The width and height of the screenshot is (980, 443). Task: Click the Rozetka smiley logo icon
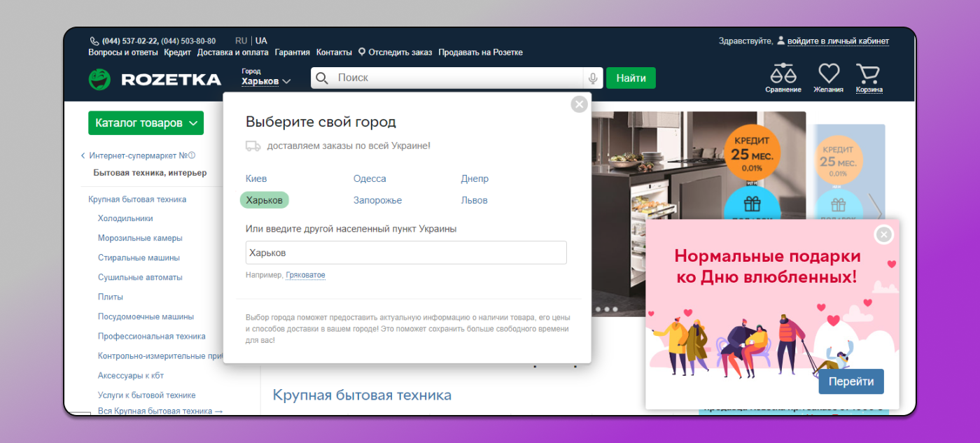point(99,79)
